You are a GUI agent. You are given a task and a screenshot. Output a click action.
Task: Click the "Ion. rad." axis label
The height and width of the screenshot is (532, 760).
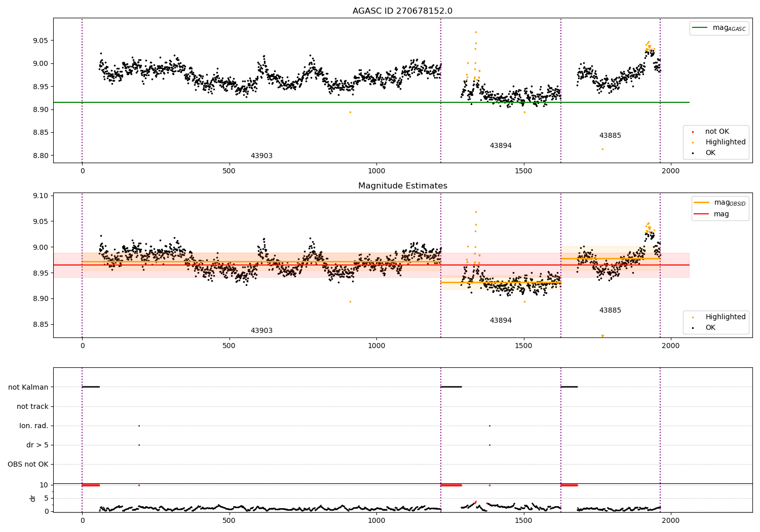click(34, 426)
